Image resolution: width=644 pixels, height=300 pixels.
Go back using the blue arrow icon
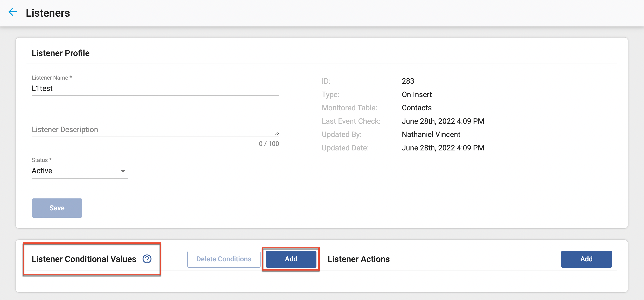(13, 12)
